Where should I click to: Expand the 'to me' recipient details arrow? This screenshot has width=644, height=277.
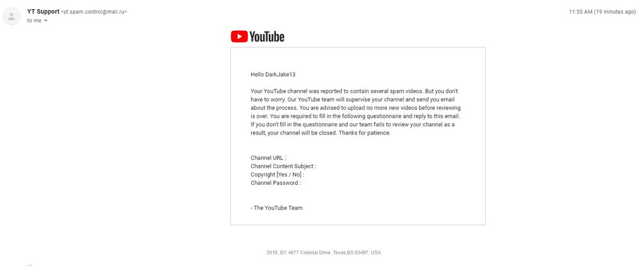pos(46,21)
